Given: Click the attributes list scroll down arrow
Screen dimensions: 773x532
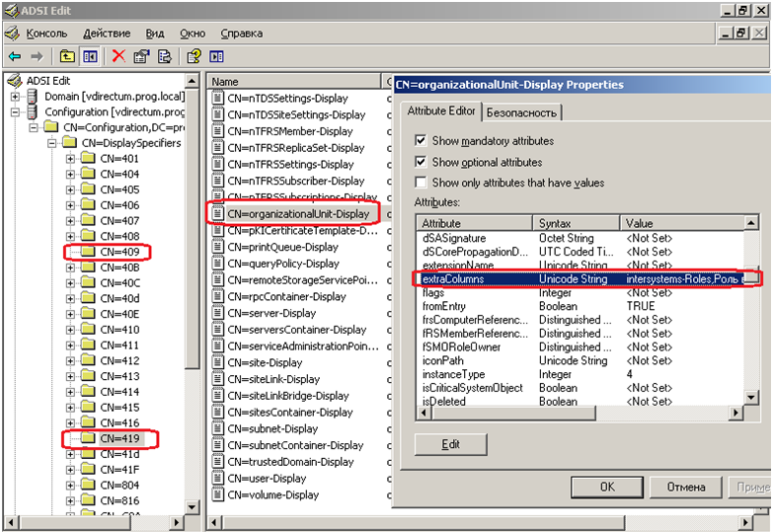Looking at the screenshot, I should (751, 397).
